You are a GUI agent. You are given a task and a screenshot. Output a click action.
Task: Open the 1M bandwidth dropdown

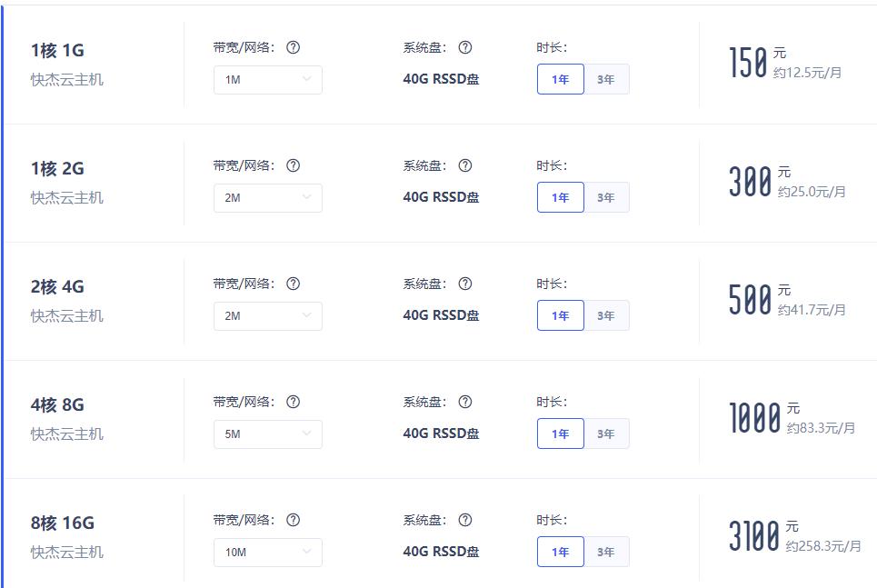click(268, 79)
